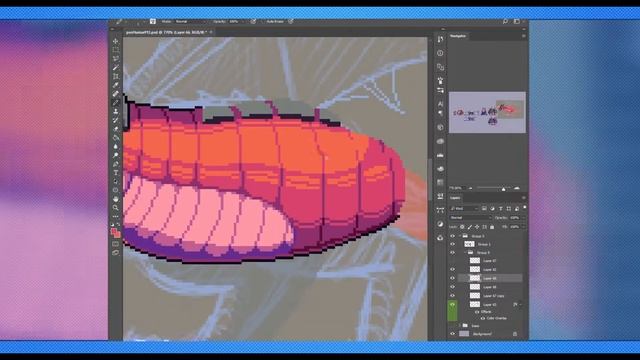This screenshot has height=360, width=640.
Task: Click the Navigator preview thumbnail
Action: (x=487, y=112)
